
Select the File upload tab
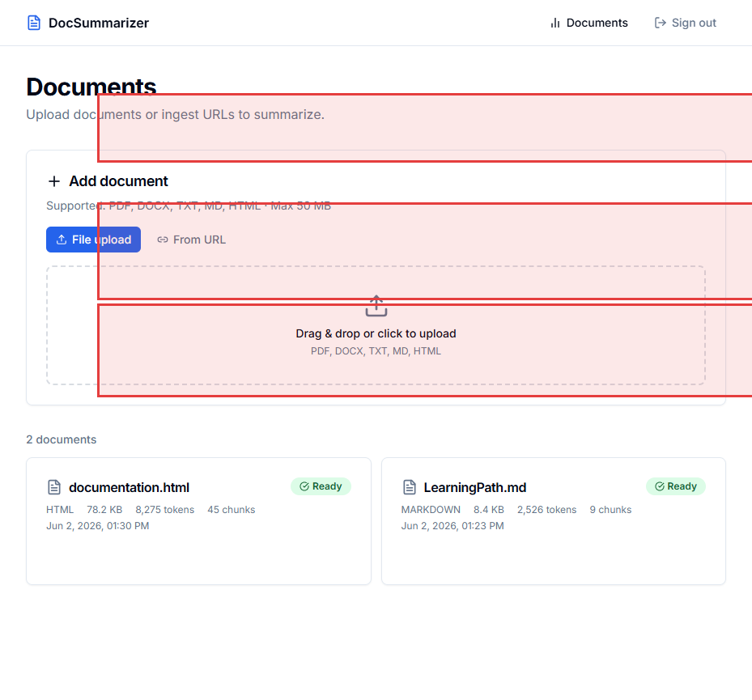tap(94, 240)
